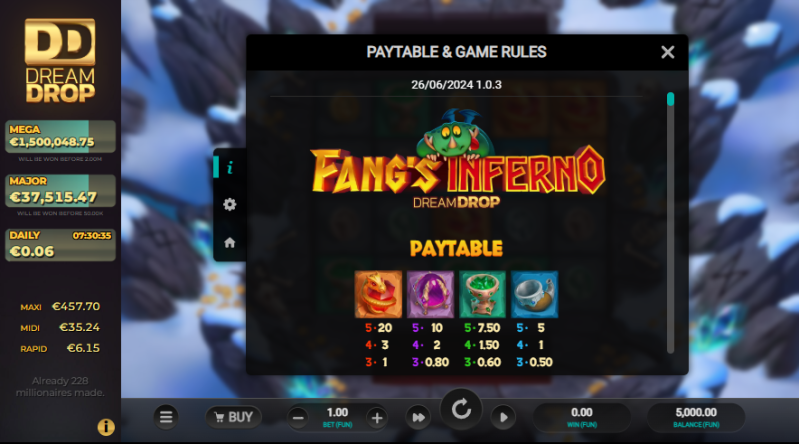Click the BUY feature button
The height and width of the screenshot is (444, 799).
point(233,417)
